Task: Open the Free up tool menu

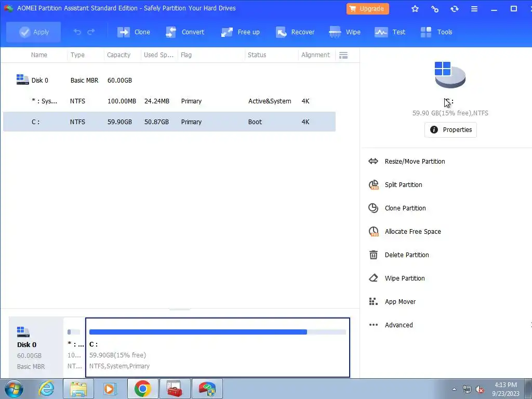Action: pyautogui.click(x=240, y=32)
